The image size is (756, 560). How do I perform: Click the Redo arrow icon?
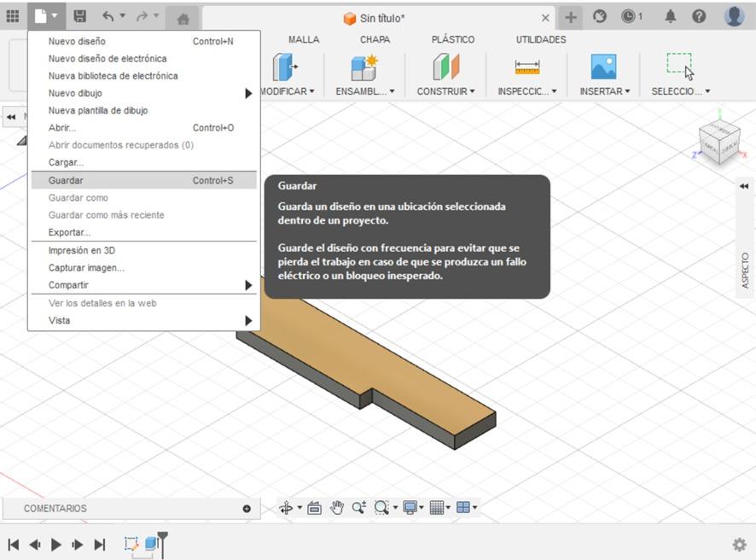[x=142, y=17]
